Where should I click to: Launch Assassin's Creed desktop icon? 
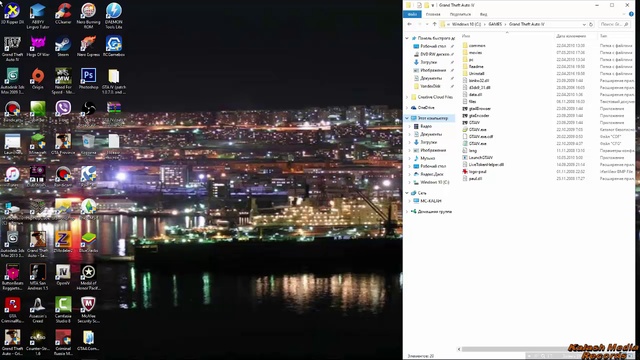click(x=38, y=310)
